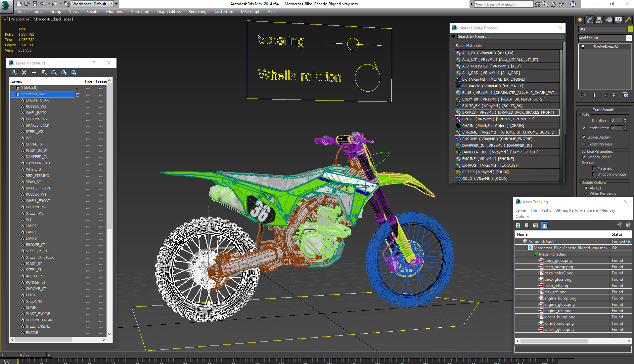Select the CHROME_ENGINE material in browser
634x364 pixels.
(x=507, y=139)
